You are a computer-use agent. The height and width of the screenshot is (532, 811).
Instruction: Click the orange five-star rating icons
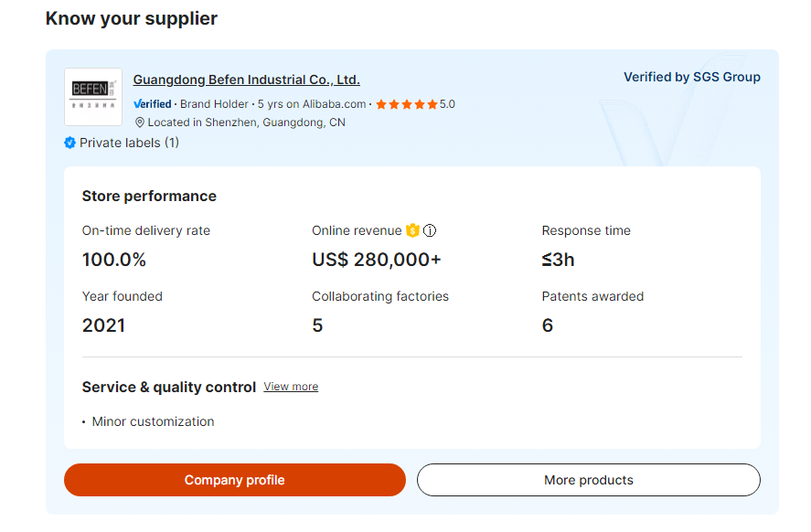(406, 104)
